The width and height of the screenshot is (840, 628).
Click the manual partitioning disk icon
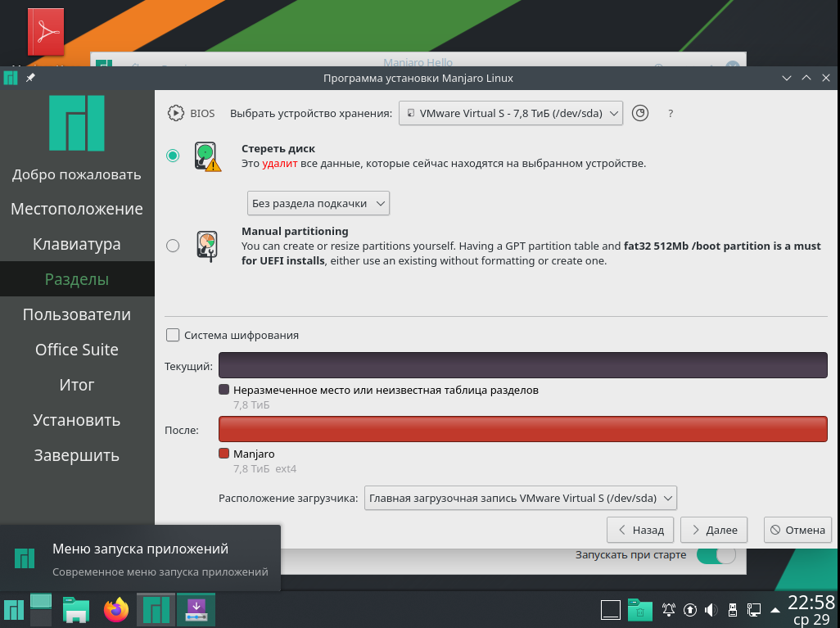click(x=207, y=246)
